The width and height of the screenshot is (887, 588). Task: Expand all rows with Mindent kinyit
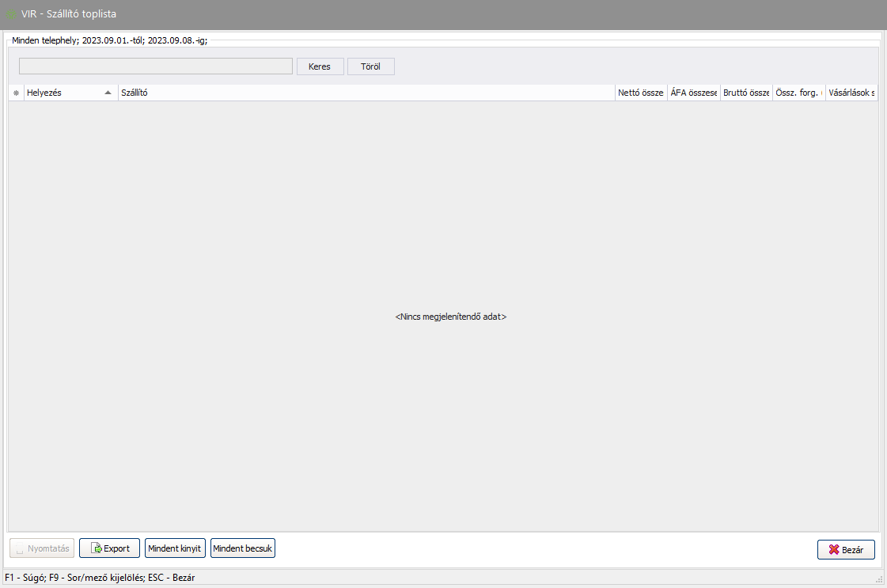pos(176,548)
